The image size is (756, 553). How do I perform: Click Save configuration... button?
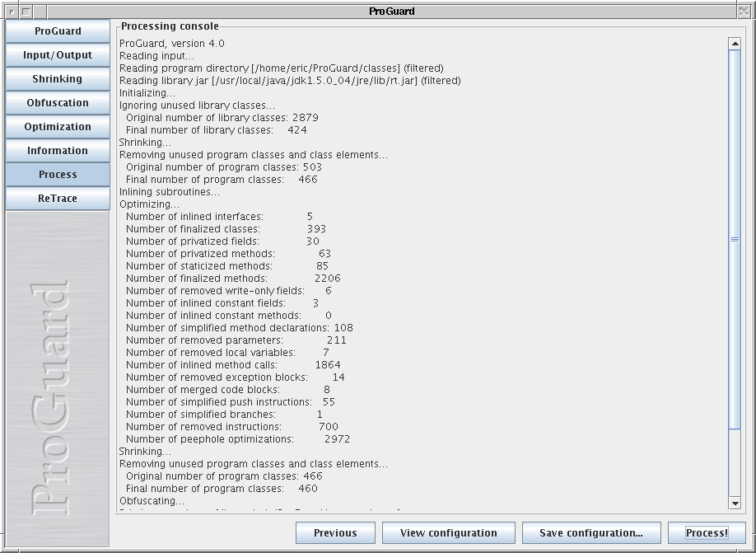tap(590, 533)
